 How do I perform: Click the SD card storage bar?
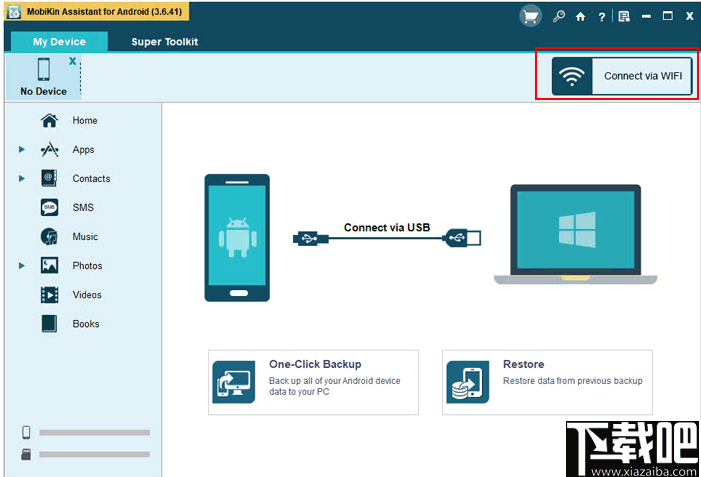tap(94, 454)
